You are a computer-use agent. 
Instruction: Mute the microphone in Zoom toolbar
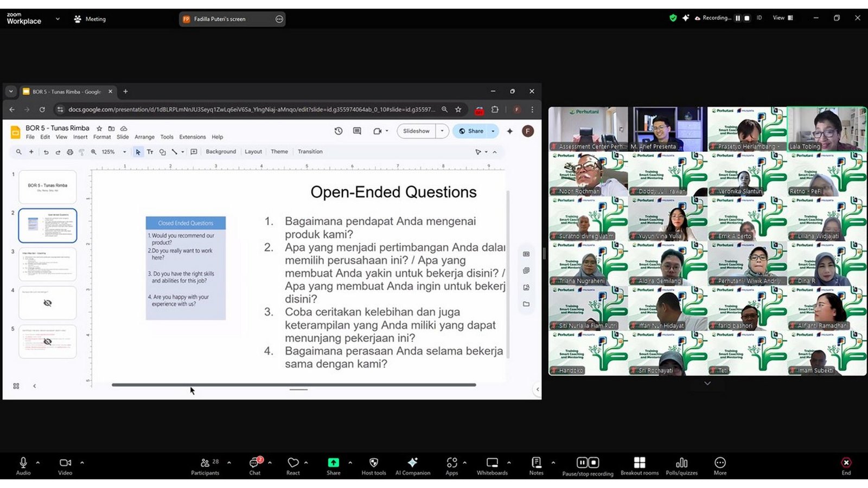[x=23, y=465]
